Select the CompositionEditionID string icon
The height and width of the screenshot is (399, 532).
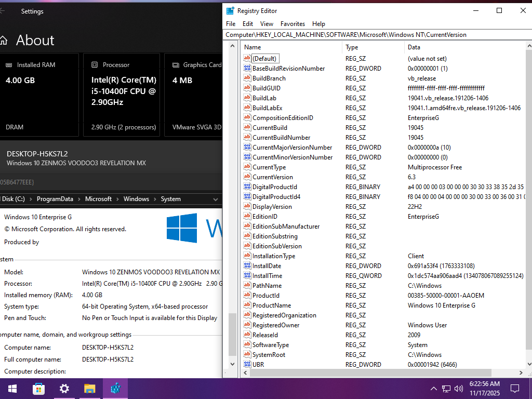pyautogui.click(x=247, y=117)
